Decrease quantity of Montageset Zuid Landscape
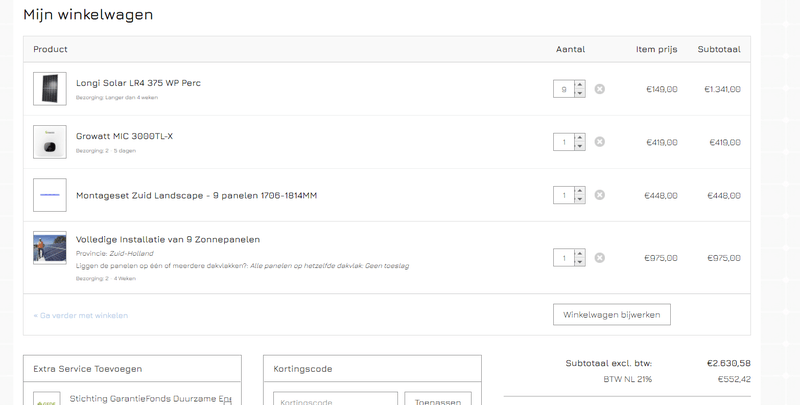The image size is (800, 405). 580,199
